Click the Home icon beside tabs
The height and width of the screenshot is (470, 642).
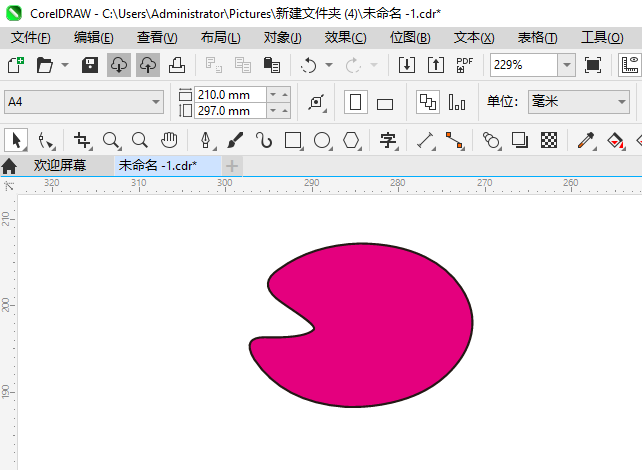coord(9,166)
